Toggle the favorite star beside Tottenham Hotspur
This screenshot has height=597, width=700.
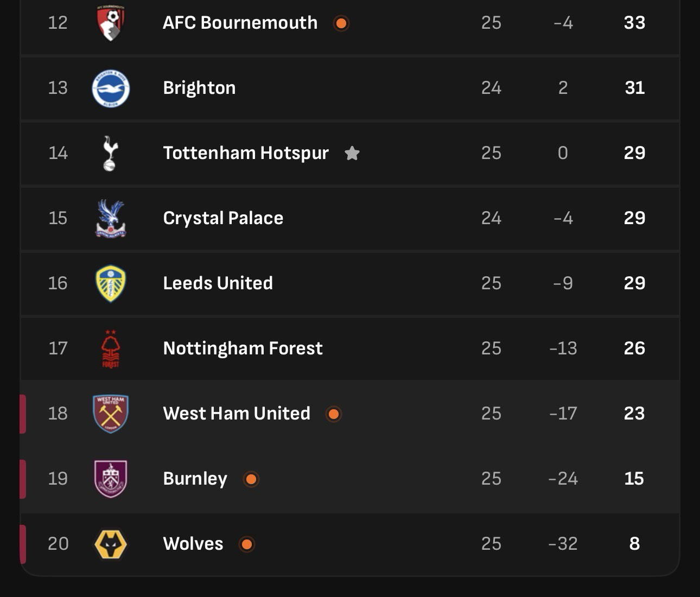352,154
